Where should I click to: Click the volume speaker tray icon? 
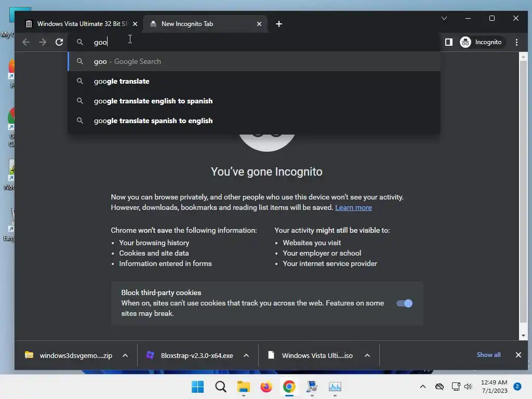468,387
